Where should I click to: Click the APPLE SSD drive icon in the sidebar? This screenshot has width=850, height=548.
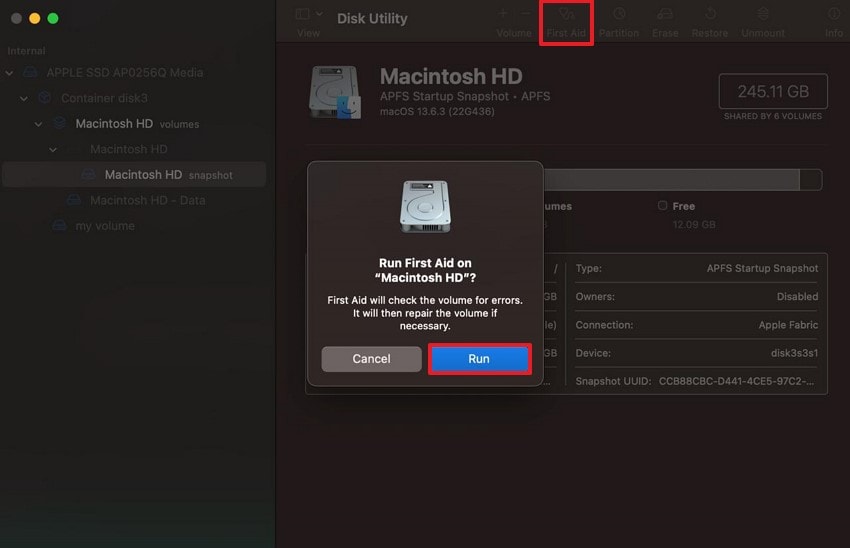30,72
